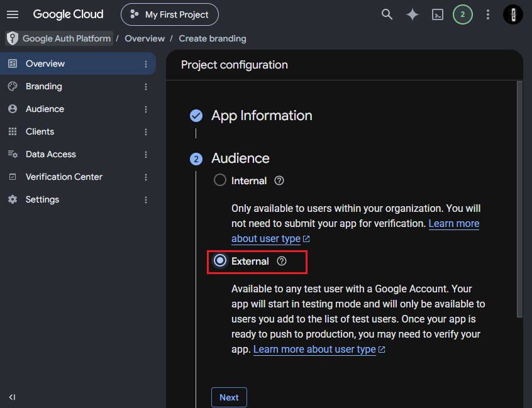Open Learn more about user type under Internal
This screenshot has width=532, height=408.
coord(454,224)
